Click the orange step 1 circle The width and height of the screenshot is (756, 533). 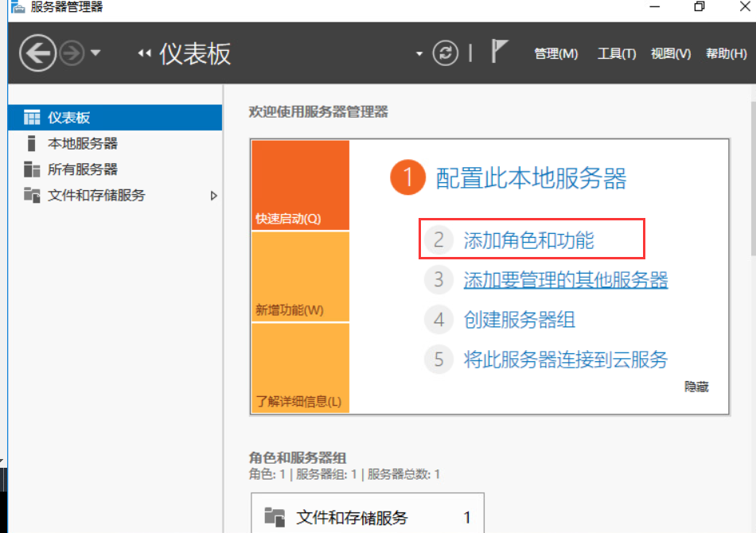(x=407, y=177)
